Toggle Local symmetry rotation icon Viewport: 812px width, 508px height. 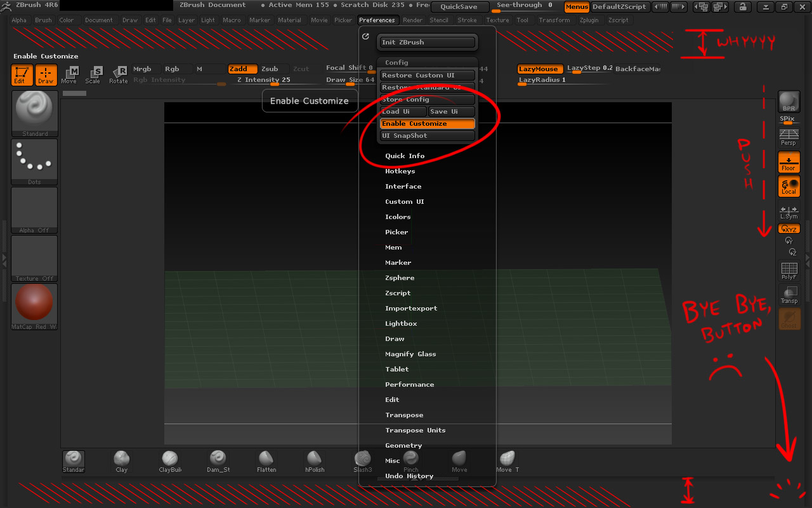pyautogui.click(x=789, y=186)
